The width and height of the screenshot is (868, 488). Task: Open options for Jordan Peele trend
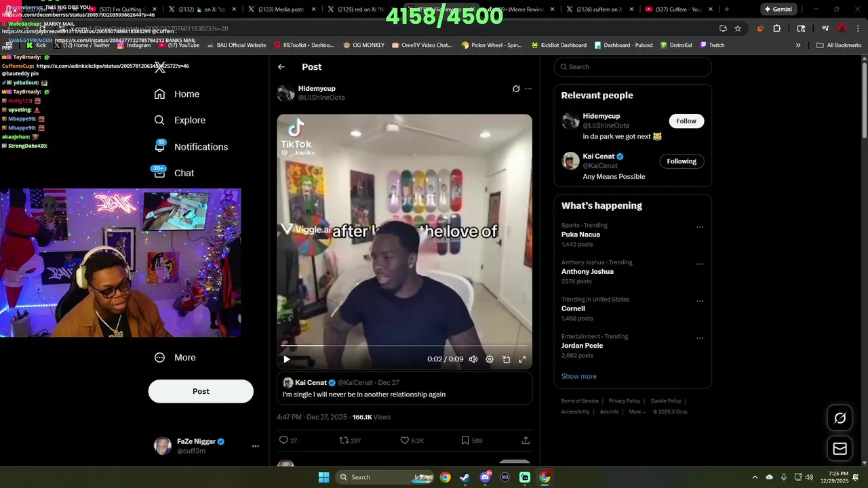[700, 338]
